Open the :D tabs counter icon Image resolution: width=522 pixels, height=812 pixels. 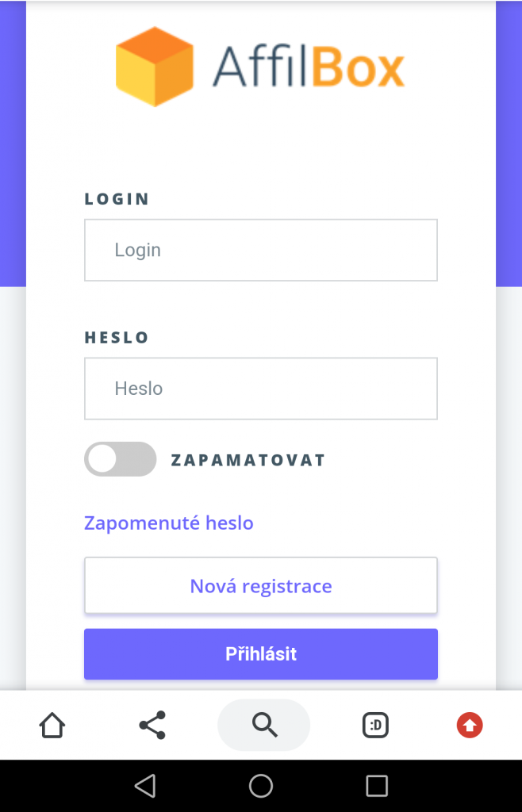(x=375, y=725)
